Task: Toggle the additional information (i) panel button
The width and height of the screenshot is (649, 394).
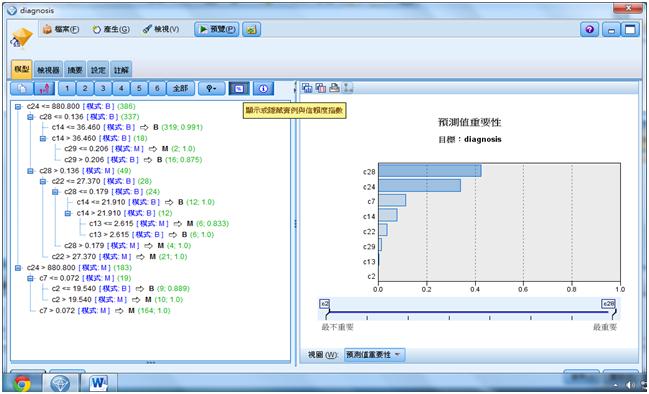Action: [264, 89]
